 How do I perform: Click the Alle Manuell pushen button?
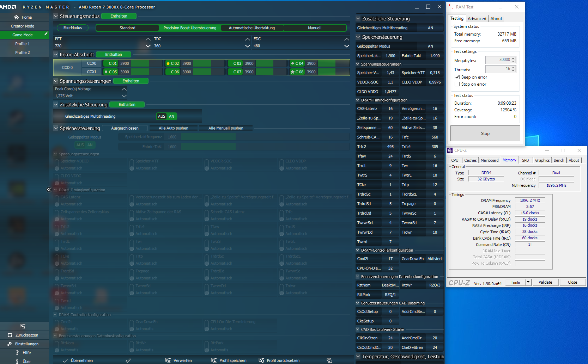226,128
